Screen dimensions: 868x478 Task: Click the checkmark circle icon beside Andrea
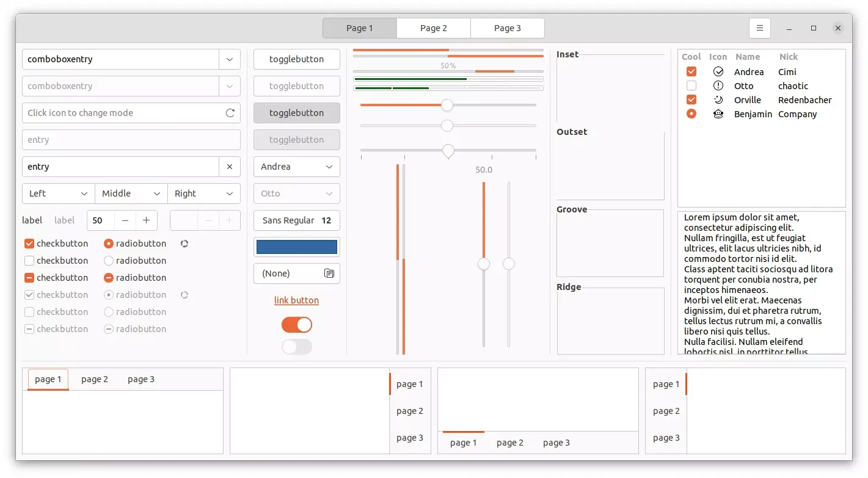pyautogui.click(x=718, y=71)
